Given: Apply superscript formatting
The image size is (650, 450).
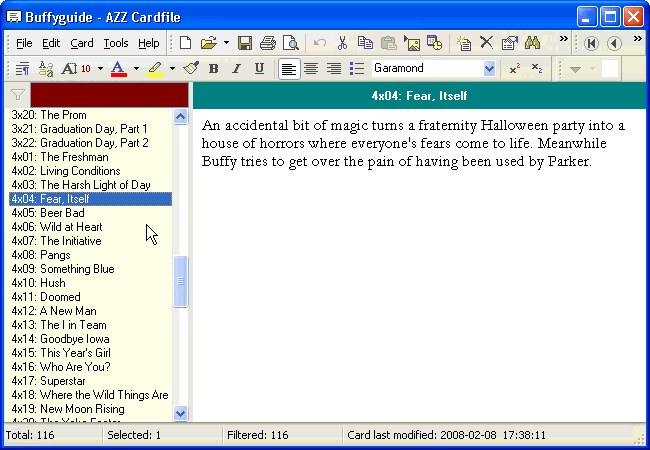Looking at the screenshot, I should 514,68.
